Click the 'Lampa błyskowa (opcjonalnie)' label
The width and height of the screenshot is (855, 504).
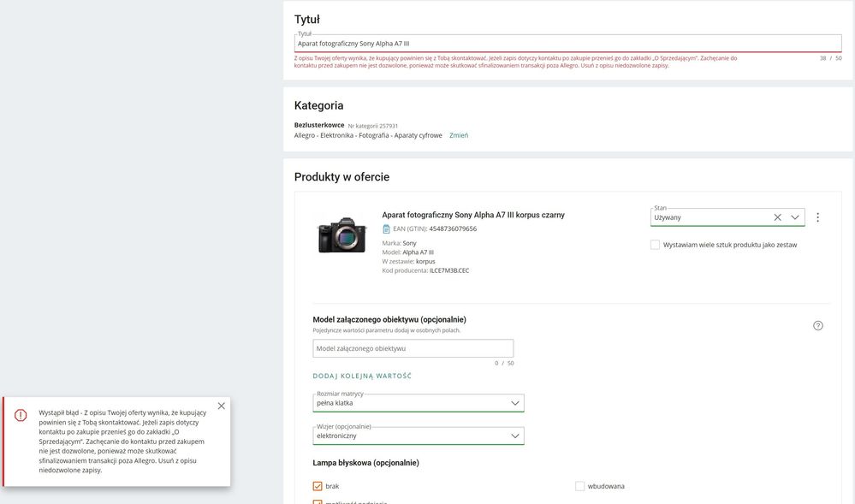tap(366, 463)
